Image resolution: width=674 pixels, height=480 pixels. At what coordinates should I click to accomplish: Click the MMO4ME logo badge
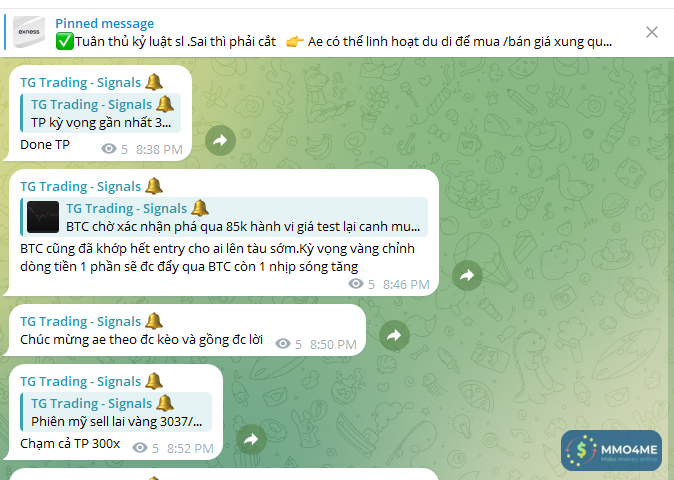tap(611, 450)
